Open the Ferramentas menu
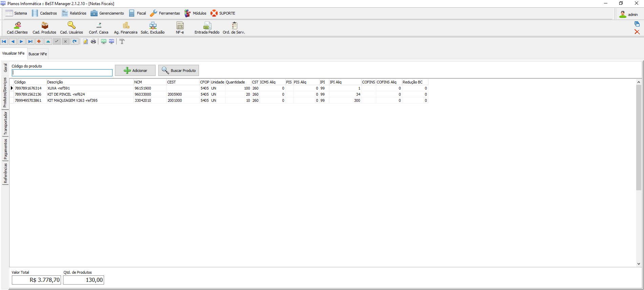 click(165, 13)
